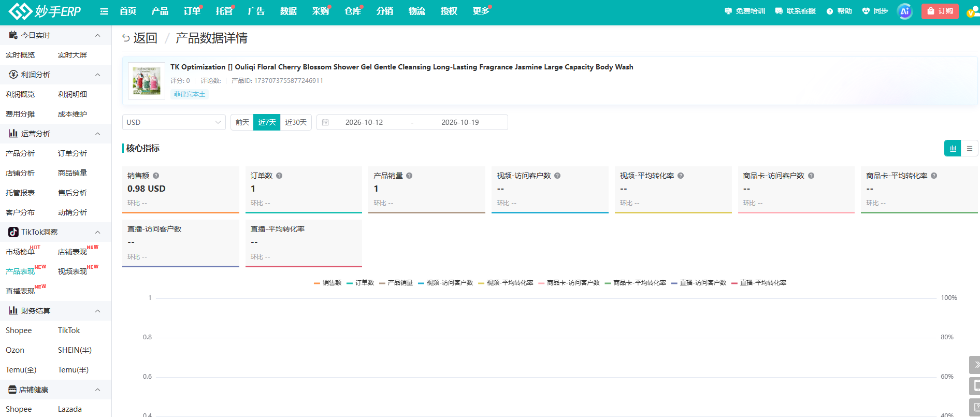Open 视频-访问客户数 help icon
Screen dimensions: 980x417
pos(557,176)
